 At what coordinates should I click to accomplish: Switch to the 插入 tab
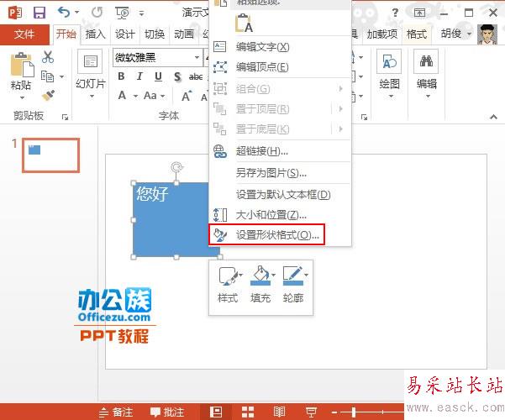(95, 34)
